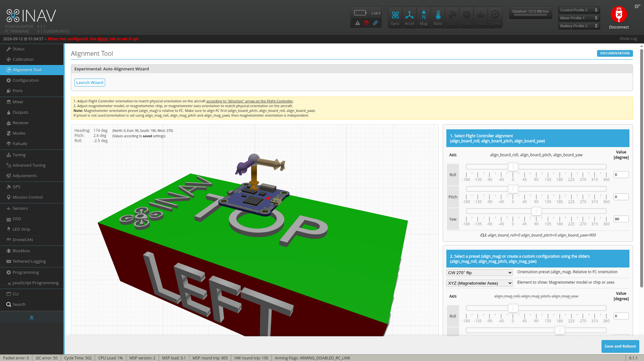Image resolution: width=644 pixels, height=361 pixels.
Task: Open the Battery Profile 2 dropdown
Action: tap(579, 26)
